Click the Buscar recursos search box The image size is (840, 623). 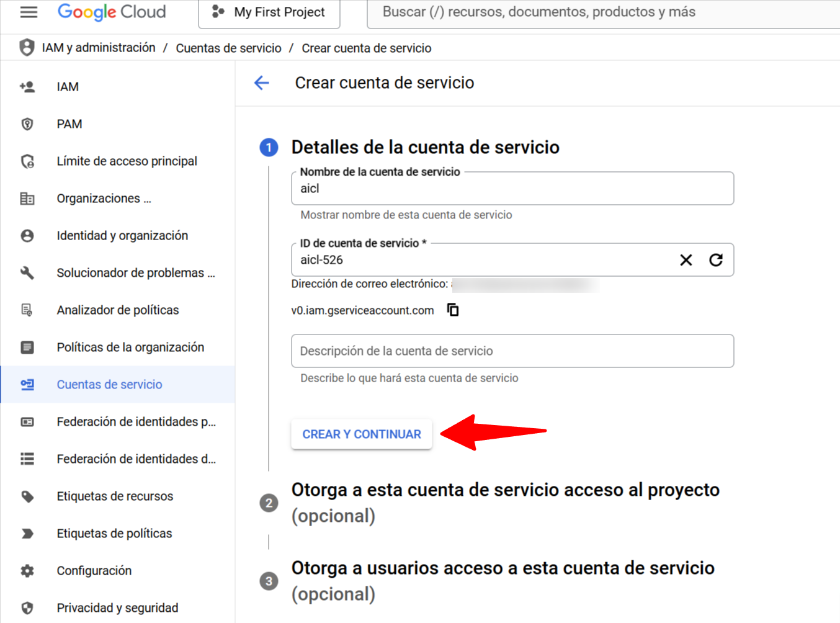click(602, 12)
